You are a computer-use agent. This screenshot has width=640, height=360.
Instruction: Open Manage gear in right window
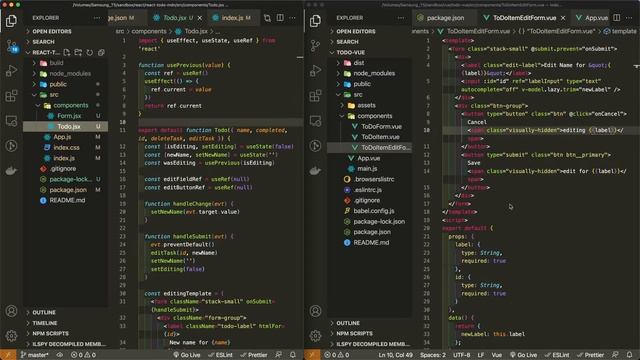pos(315,336)
